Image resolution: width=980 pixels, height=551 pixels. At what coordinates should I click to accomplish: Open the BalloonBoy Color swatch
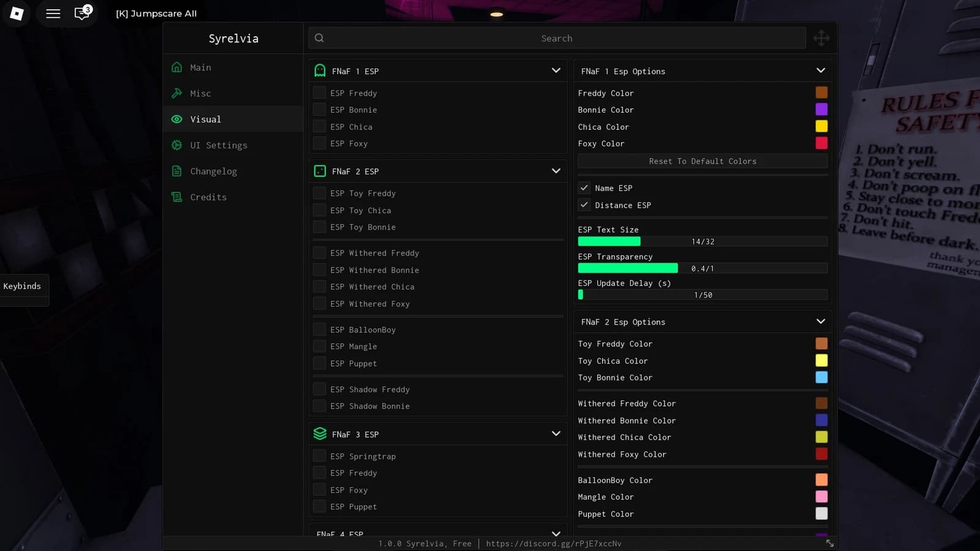(x=821, y=480)
